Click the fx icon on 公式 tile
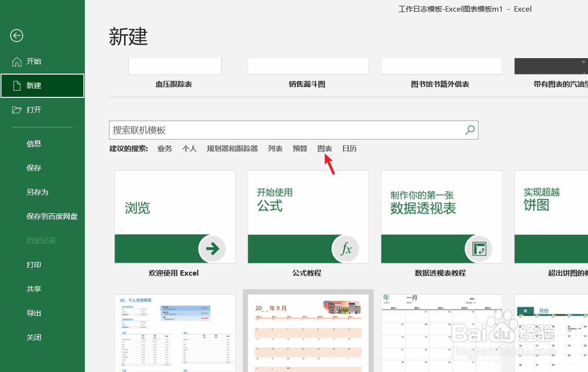Screen dimensions: 588x372 point(345,249)
